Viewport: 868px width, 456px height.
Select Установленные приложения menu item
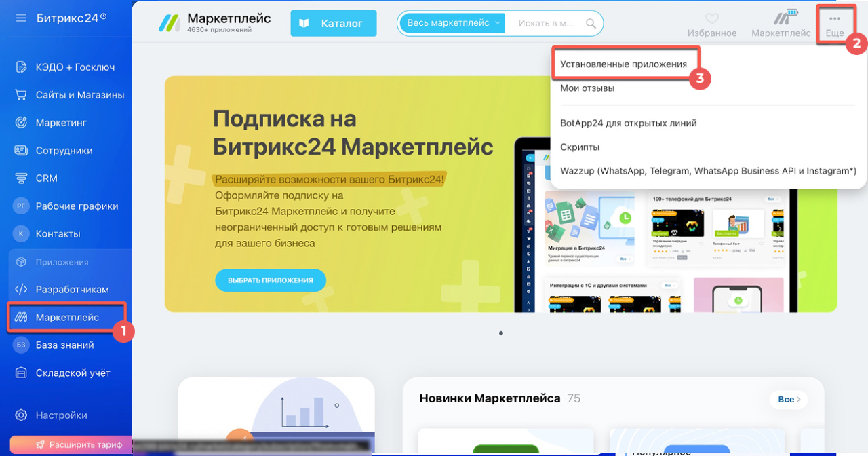pyautogui.click(x=623, y=64)
